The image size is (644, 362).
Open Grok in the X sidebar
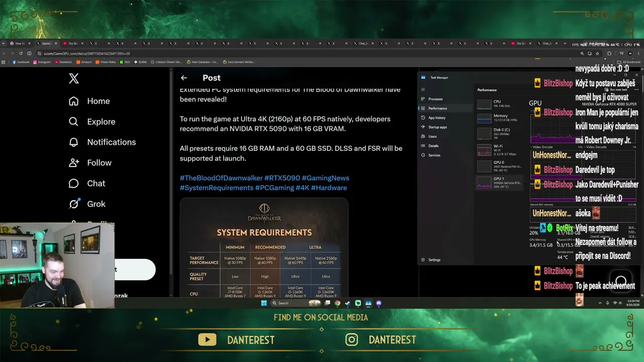[87, 204]
